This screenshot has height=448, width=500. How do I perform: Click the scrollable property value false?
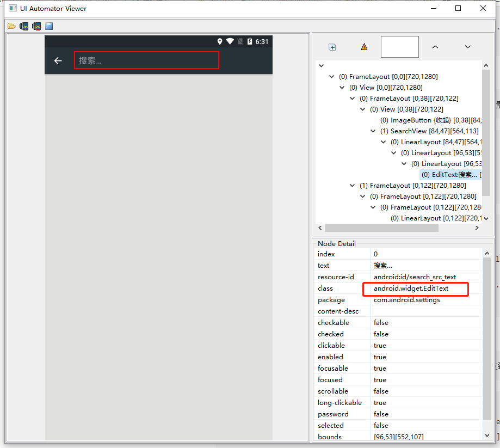[x=381, y=391]
